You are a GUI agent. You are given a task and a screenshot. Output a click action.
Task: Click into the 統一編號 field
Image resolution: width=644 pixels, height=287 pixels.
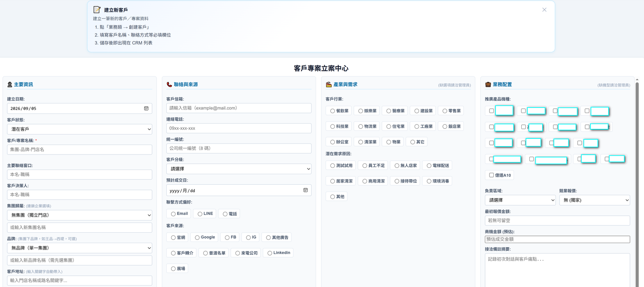pyautogui.click(x=239, y=149)
